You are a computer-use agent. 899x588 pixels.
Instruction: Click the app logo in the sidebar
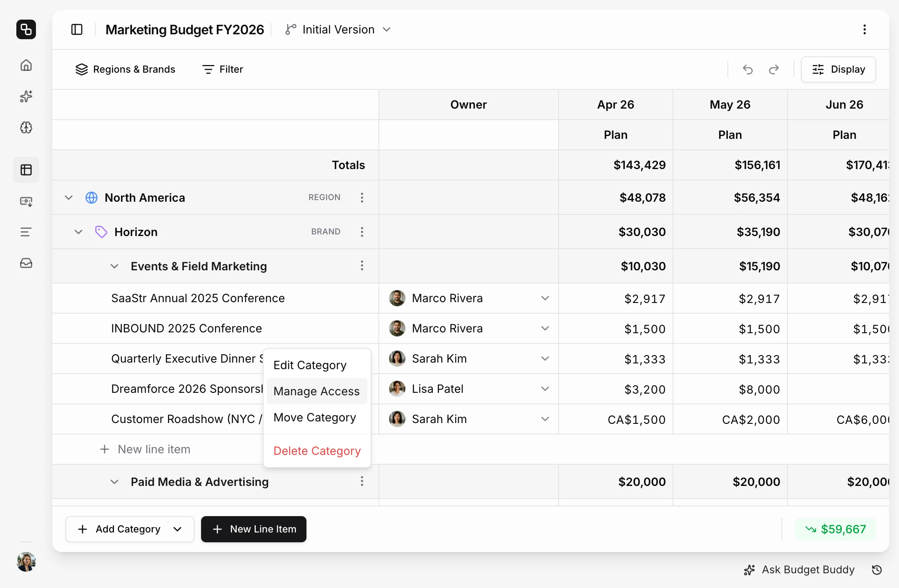click(26, 29)
